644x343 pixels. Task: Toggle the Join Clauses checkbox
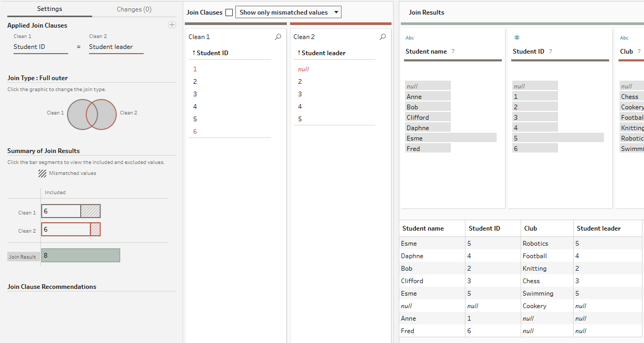[229, 12]
